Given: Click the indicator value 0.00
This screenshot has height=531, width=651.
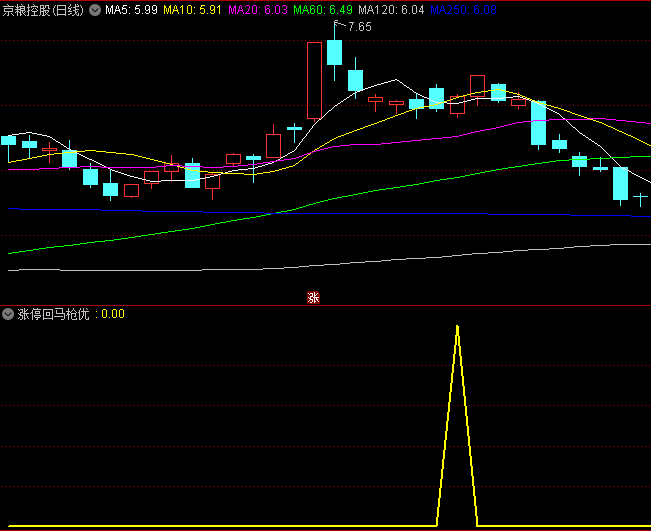Looking at the screenshot, I should [x=113, y=314].
